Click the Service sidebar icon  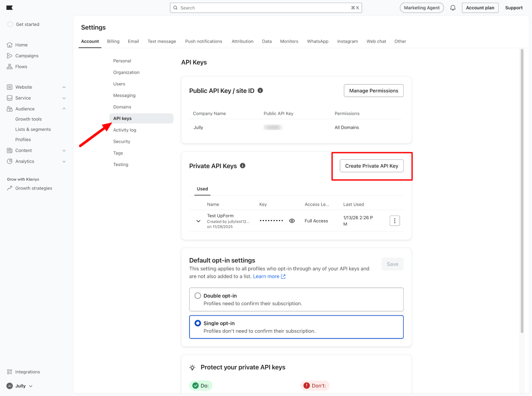click(x=9, y=98)
